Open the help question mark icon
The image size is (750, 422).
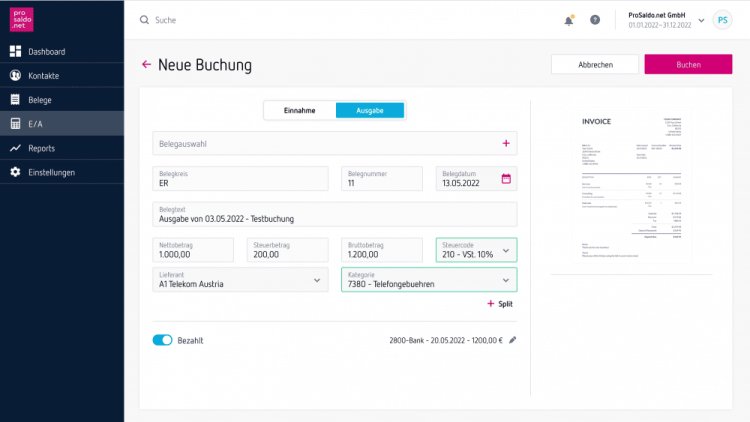point(595,20)
